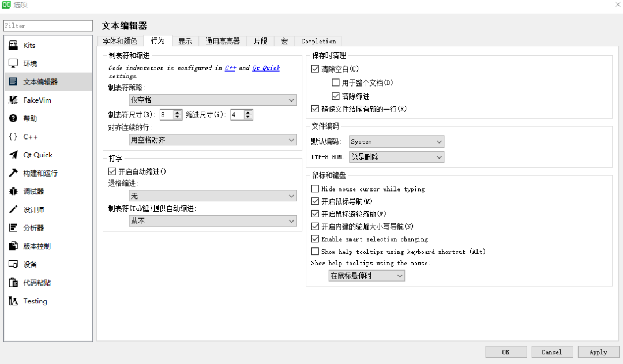
Task: Enable Hide mouse cursor while typing
Action: click(315, 189)
